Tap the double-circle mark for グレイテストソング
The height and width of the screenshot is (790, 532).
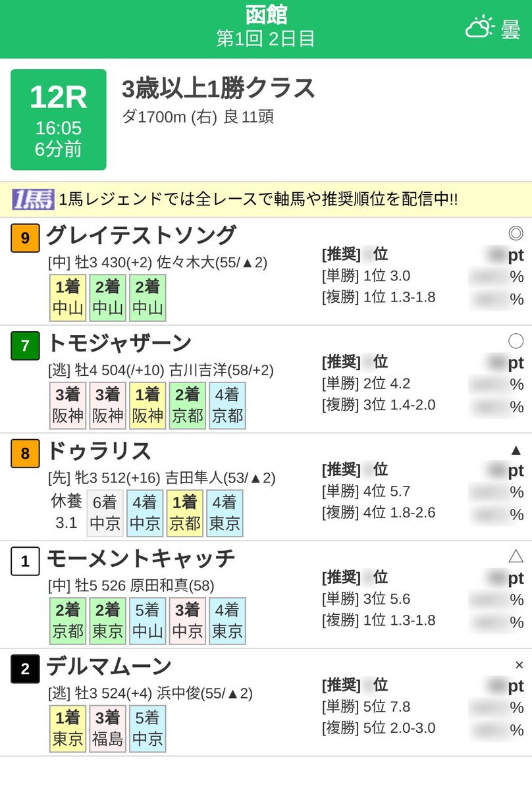[x=516, y=233]
